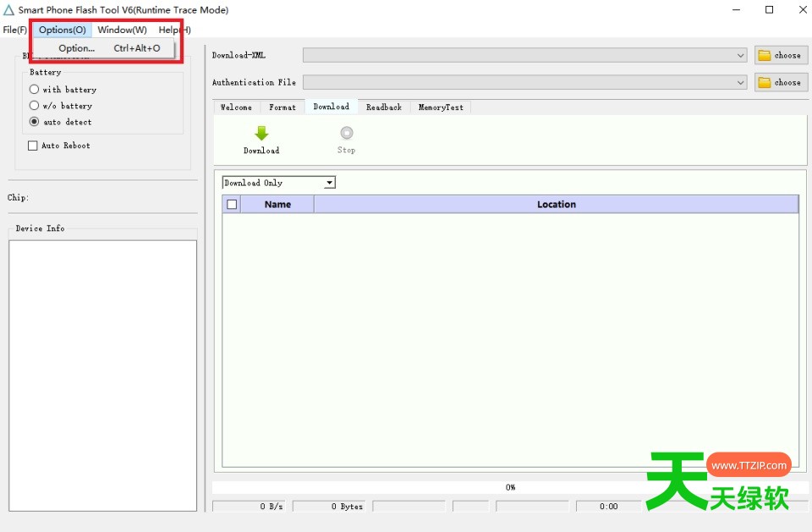Image resolution: width=812 pixels, height=532 pixels.
Task: Click the Chip: label
Action: coord(18,197)
